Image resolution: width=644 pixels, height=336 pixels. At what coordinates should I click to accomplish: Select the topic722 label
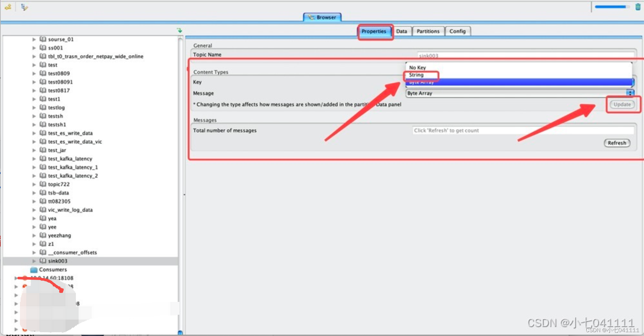(59, 184)
